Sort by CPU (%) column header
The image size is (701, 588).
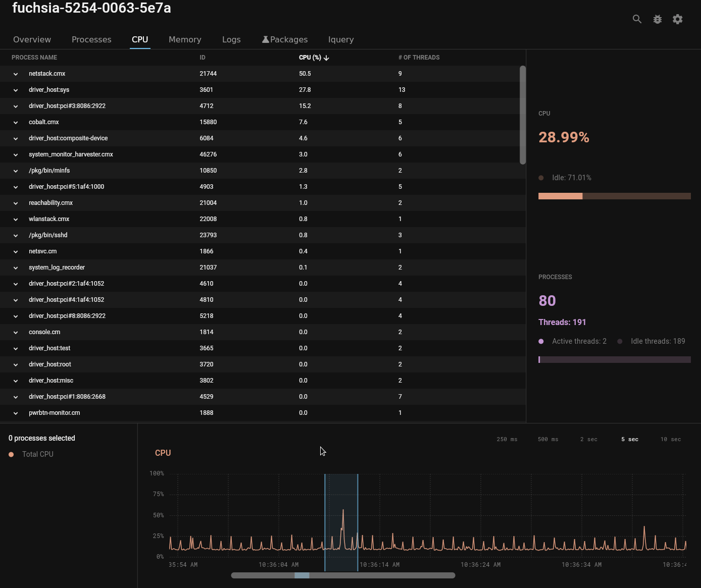[x=310, y=58]
